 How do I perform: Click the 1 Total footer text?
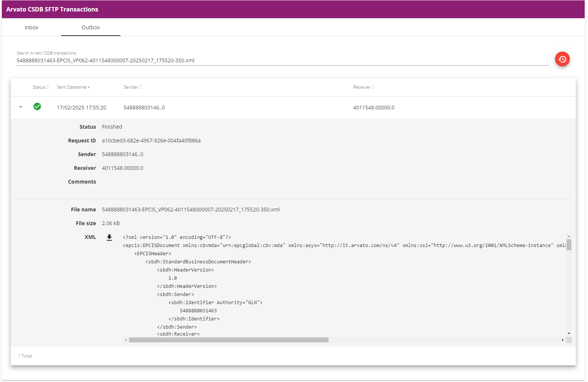tap(25, 356)
